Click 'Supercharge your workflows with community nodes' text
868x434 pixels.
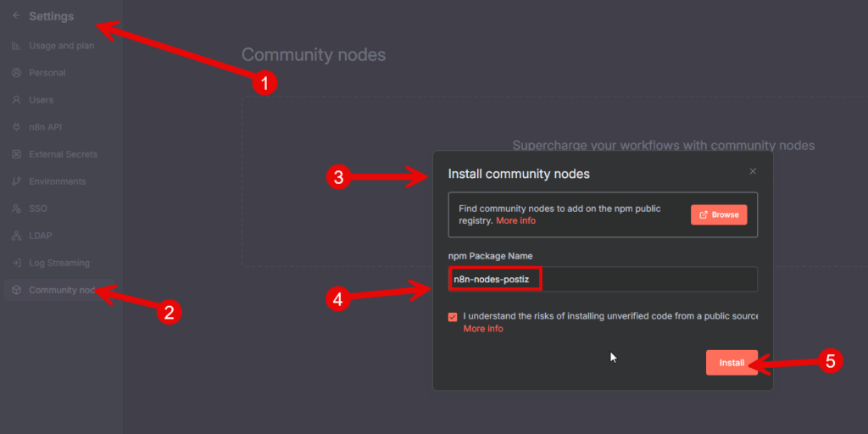[x=663, y=145]
